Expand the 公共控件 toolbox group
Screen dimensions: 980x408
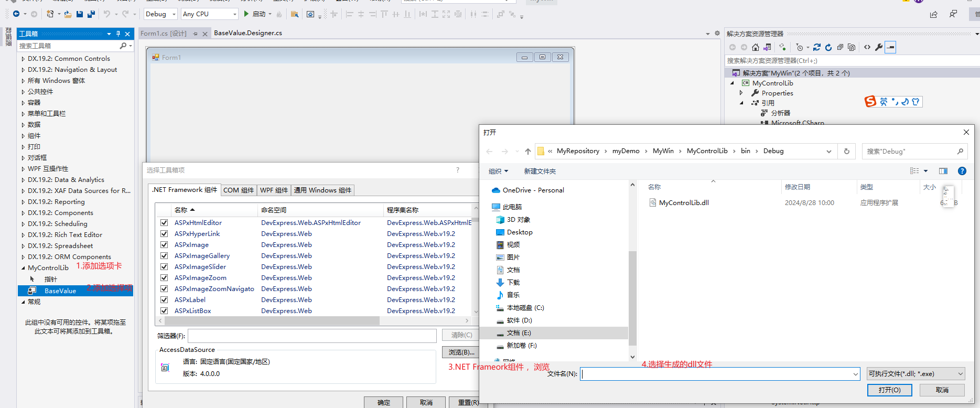tap(23, 92)
